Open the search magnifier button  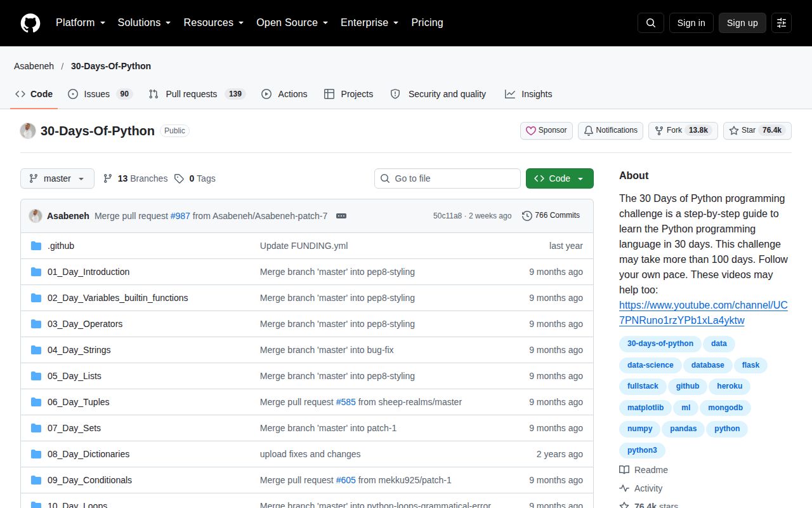pos(651,23)
